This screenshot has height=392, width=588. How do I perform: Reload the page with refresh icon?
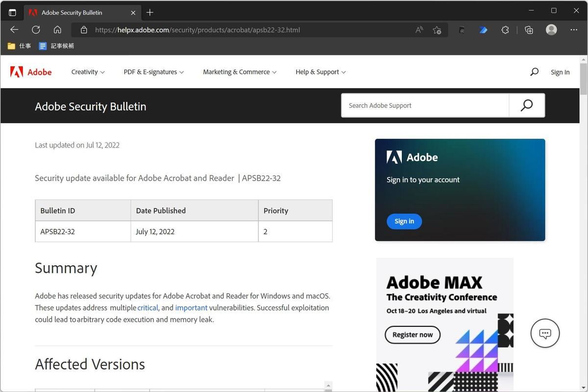36,30
